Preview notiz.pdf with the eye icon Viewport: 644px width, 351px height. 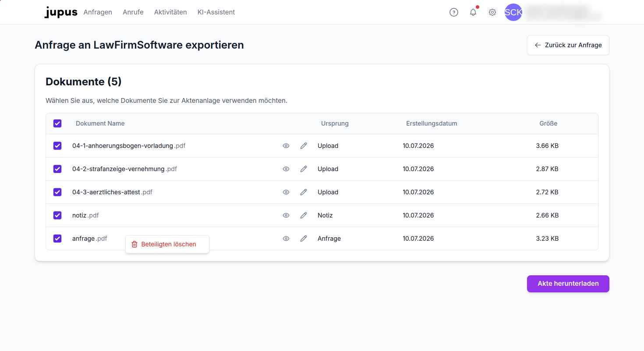[x=286, y=215]
